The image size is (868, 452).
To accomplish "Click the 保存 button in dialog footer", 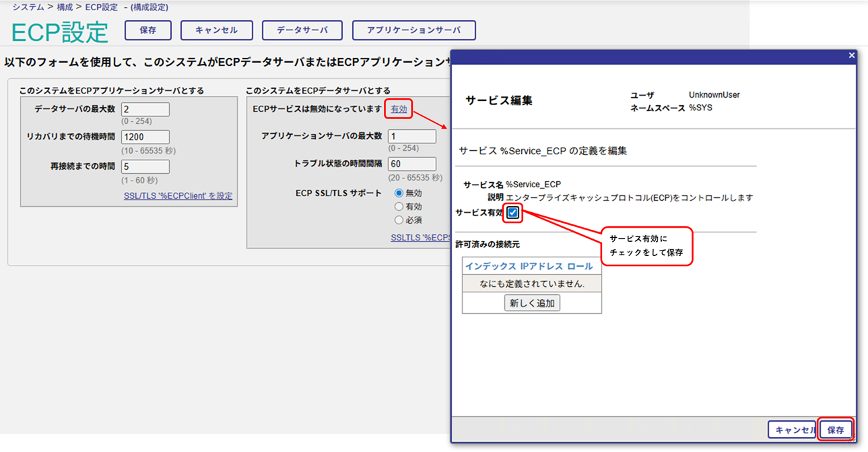I will click(836, 430).
